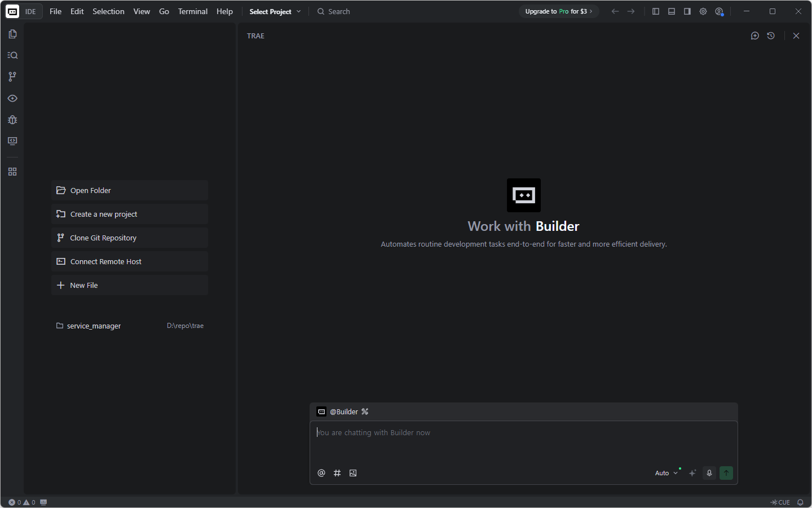This screenshot has width=812, height=508.
Task: Click the status bar terminal ports icon
Action: [43, 502]
